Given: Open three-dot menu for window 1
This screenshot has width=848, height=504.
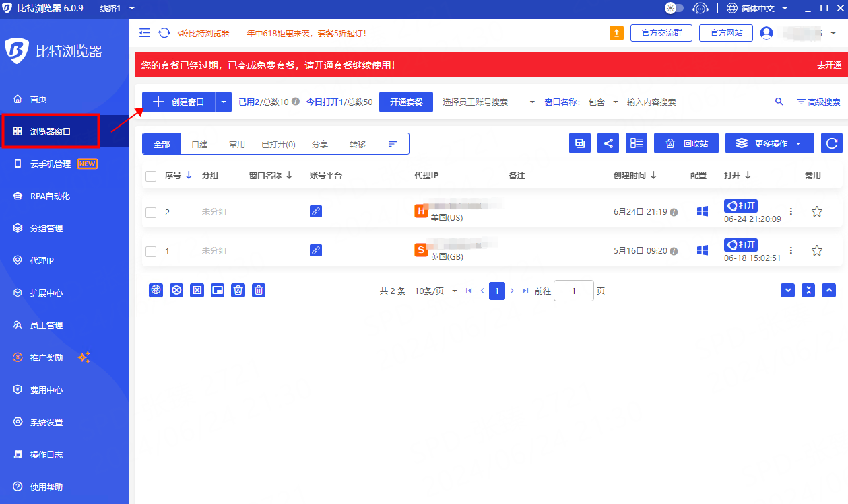Looking at the screenshot, I should click(791, 250).
